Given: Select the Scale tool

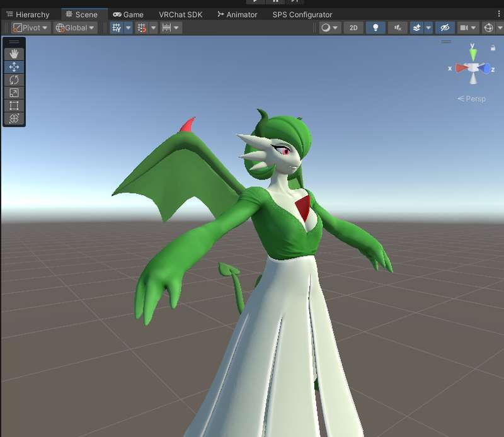Looking at the screenshot, I should (x=14, y=93).
